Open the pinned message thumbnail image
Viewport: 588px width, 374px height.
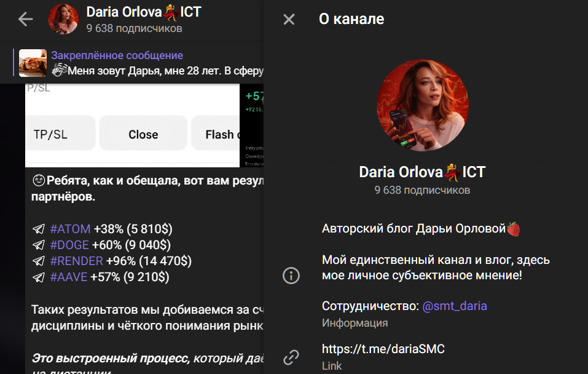(x=33, y=62)
